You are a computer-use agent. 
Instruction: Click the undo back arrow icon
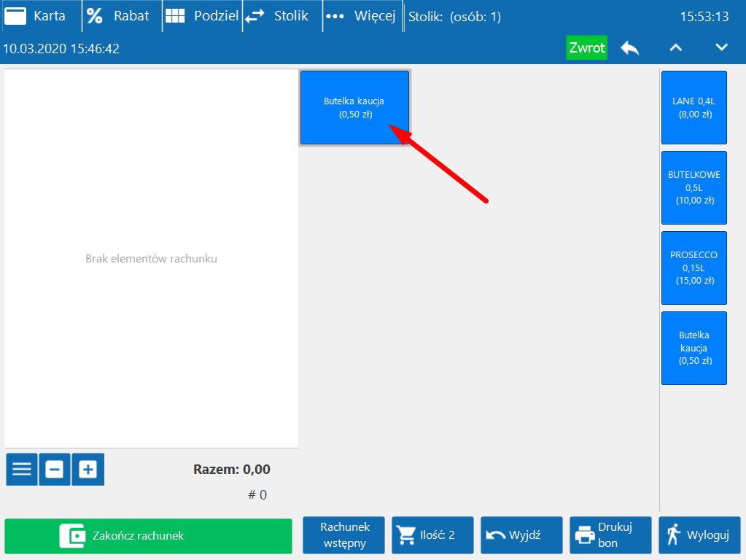tap(630, 47)
